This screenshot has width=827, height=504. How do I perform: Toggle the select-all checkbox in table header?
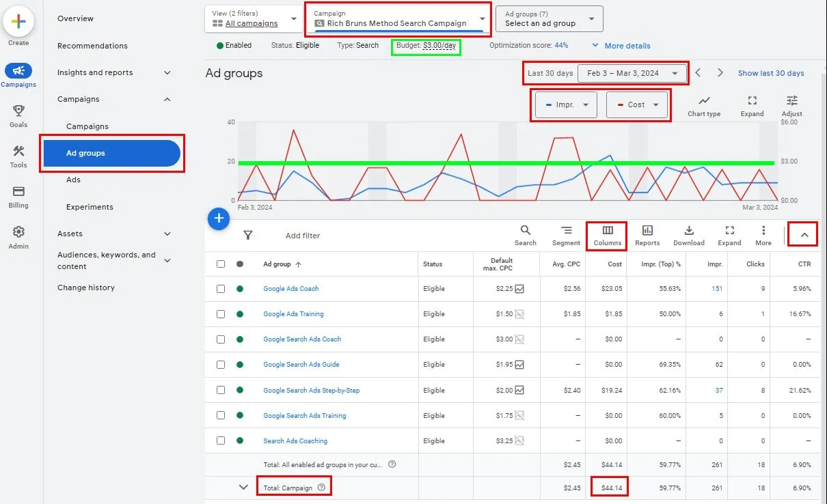pos(221,264)
